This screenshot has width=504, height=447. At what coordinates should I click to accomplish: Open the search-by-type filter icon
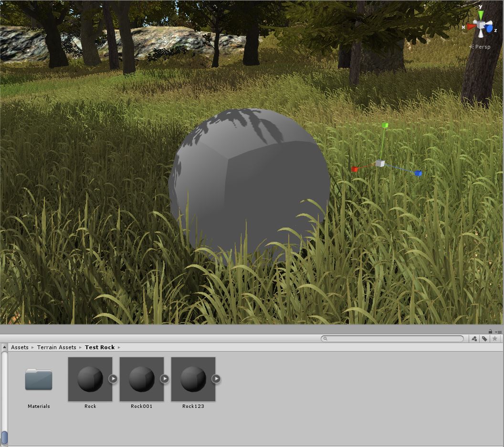pos(474,339)
